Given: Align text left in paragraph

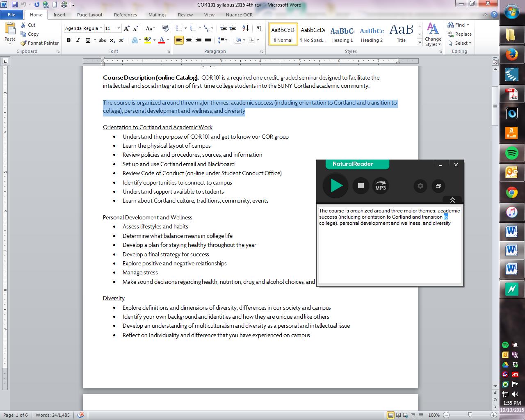Looking at the screenshot, I should click(x=179, y=40).
